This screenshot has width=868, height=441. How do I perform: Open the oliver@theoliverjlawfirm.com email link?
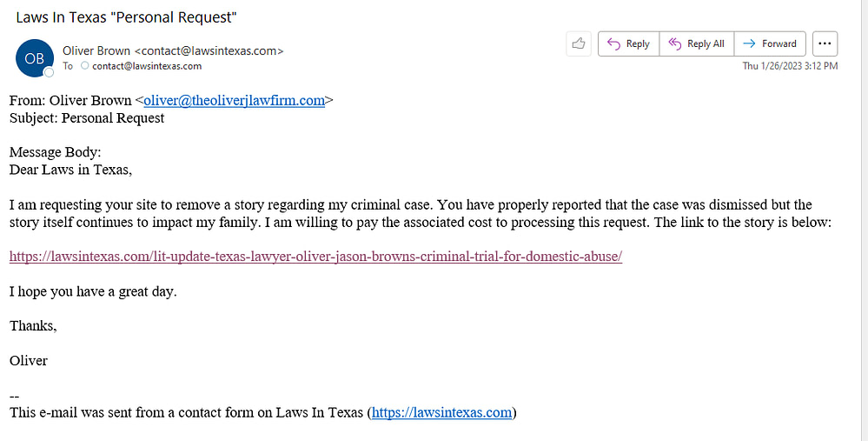point(235,100)
